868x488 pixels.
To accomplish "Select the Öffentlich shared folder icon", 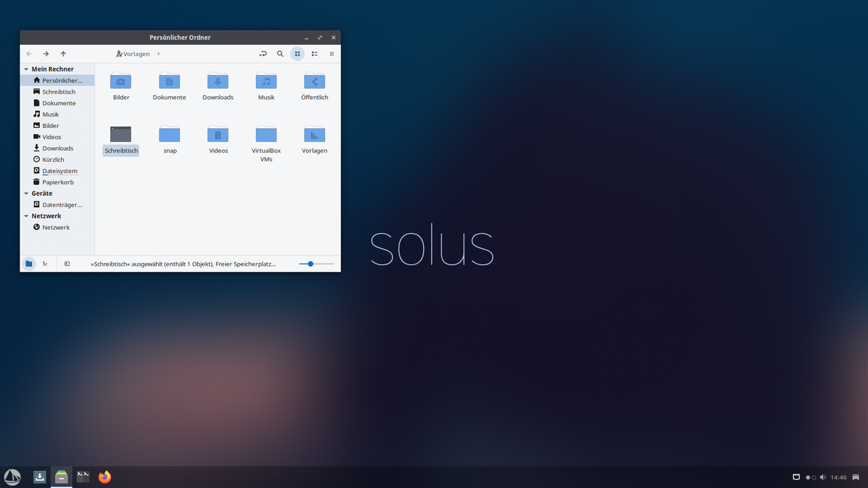I will pos(315,81).
